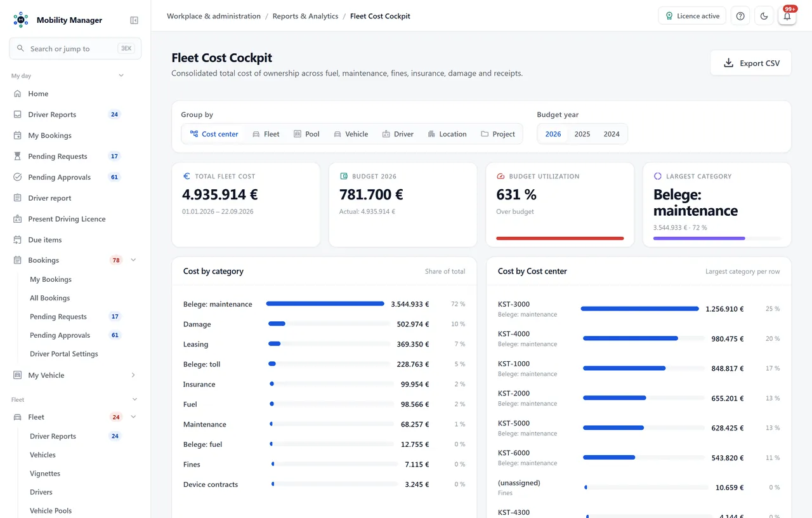Collapse the My day section chevron
The image size is (812, 518).
tap(121, 76)
